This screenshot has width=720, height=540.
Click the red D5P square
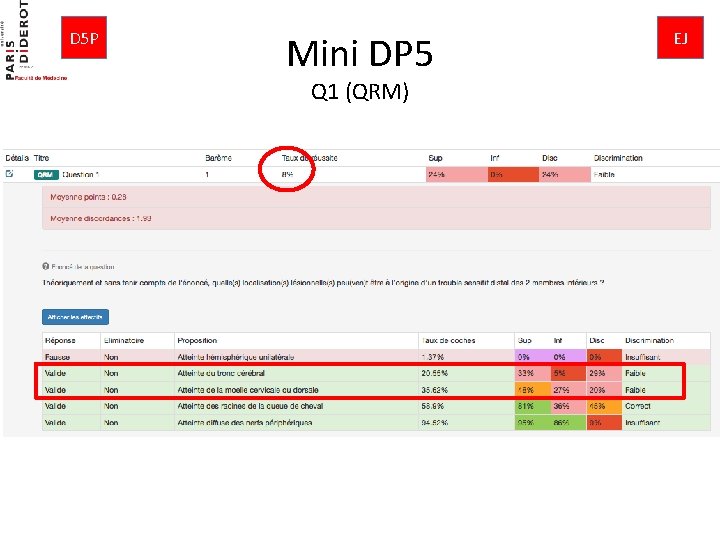pyautogui.click(x=84, y=38)
